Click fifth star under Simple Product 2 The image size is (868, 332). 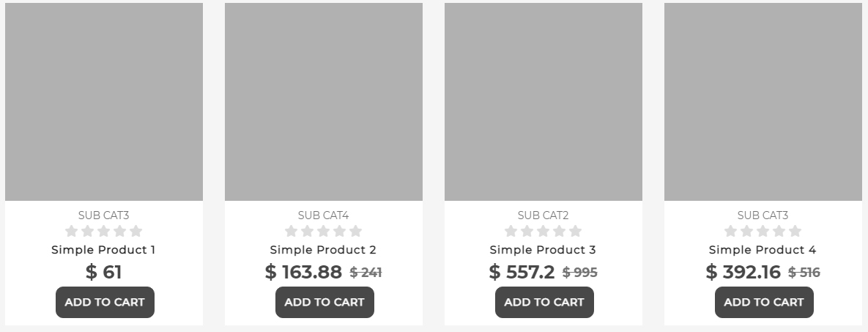(356, 232)
